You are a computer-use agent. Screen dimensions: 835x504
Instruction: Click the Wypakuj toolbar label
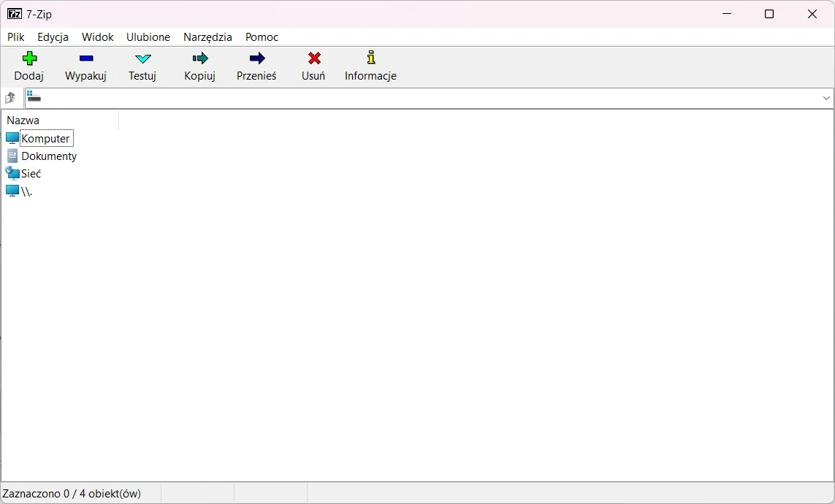[x=85, y=75]
